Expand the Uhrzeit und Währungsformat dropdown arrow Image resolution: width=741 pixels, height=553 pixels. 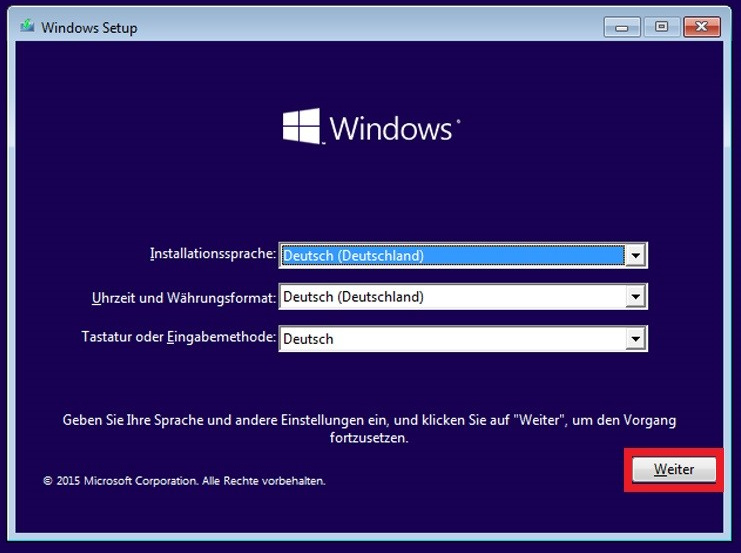click(x=636, y=297)
